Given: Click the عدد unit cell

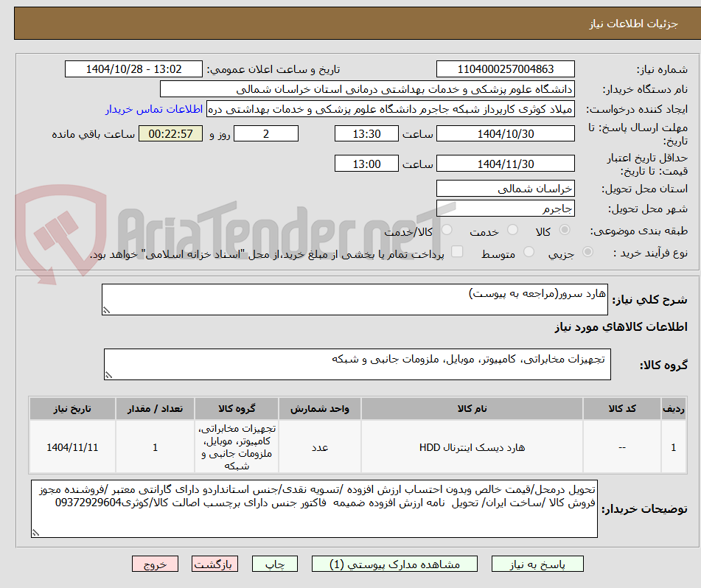Looking at the screenshot, I should [x=320, y=447].
